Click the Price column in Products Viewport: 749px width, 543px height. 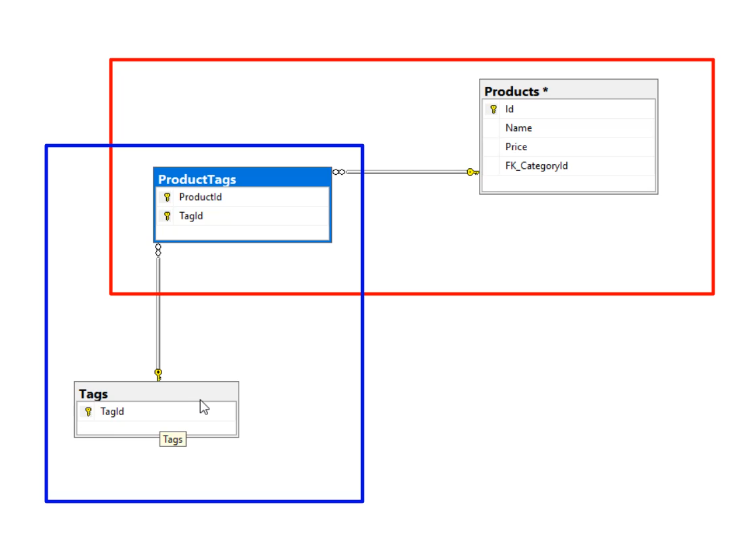point(568,147)
